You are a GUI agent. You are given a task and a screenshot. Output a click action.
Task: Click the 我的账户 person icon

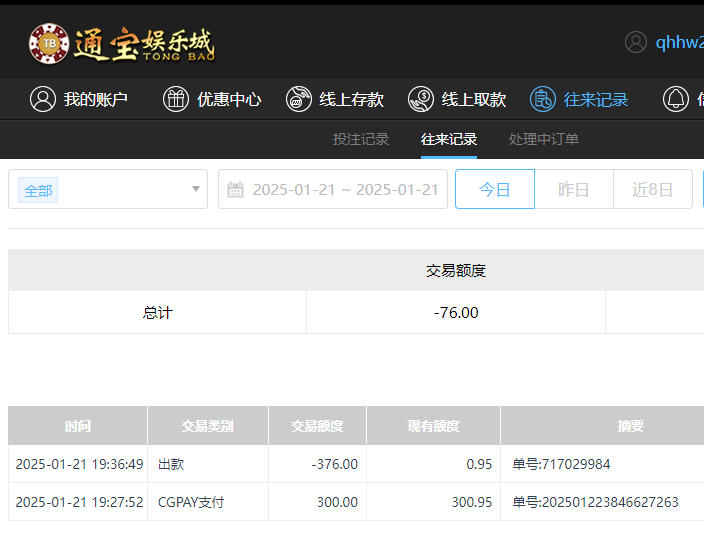(43, 99)
